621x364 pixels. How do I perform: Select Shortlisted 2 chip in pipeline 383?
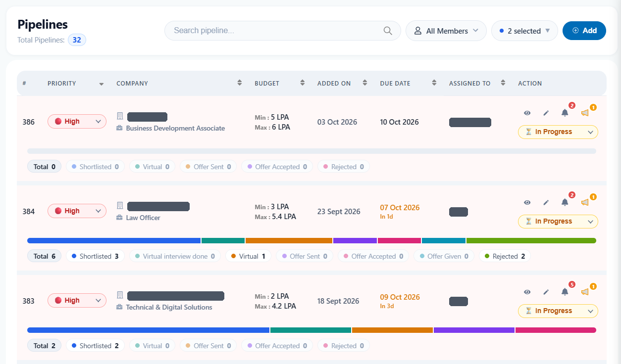coord(95,346)
